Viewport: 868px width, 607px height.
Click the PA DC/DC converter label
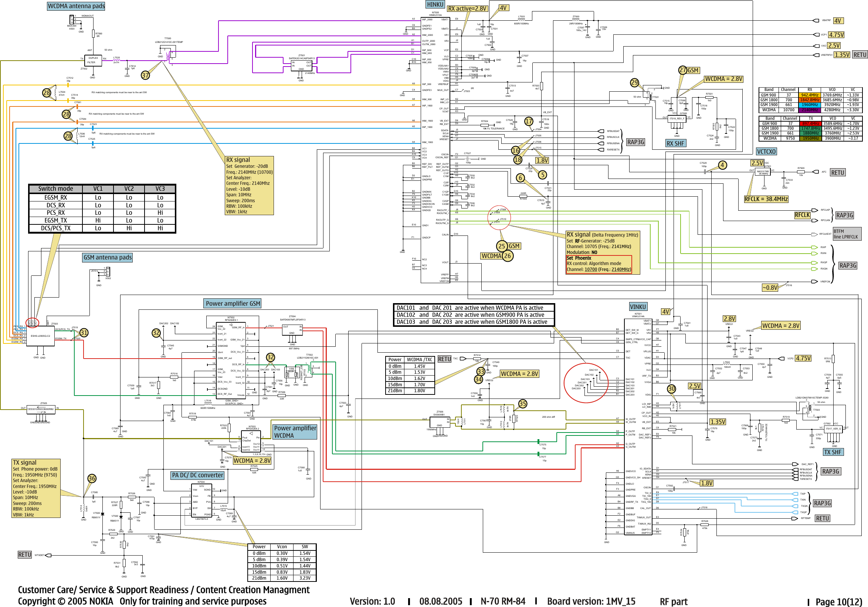[198, 475]
